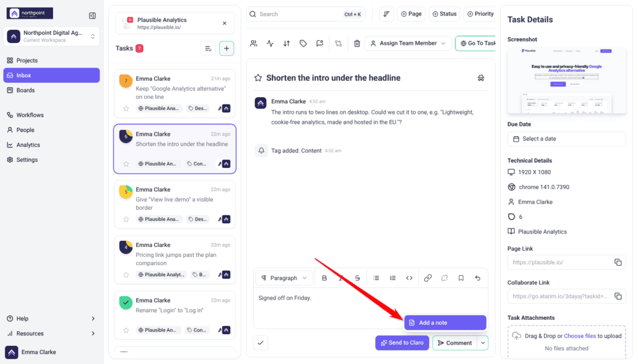The height and width of the screenshot is (364, 638).
Task: Copy the Collaborate Link URL
Action: [618, 296]
